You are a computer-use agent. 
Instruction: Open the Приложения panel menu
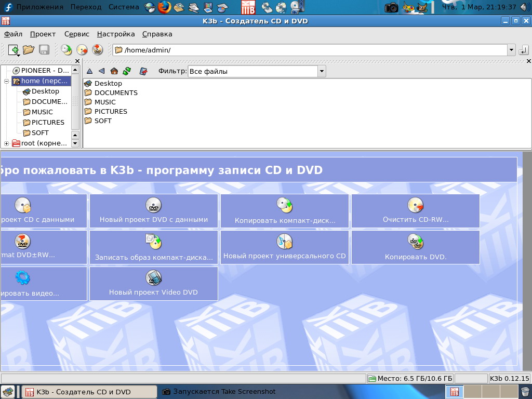pos(39,7)
